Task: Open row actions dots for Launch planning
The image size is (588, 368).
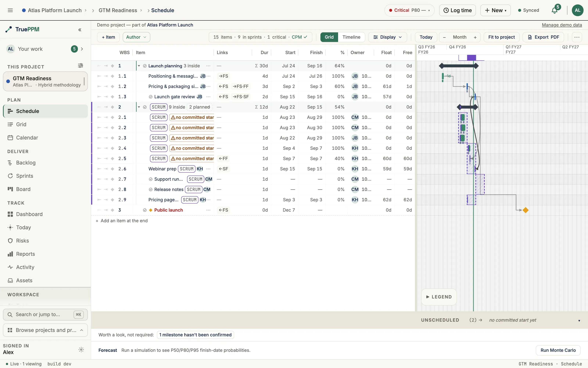Action: click(x=208, y=66)
